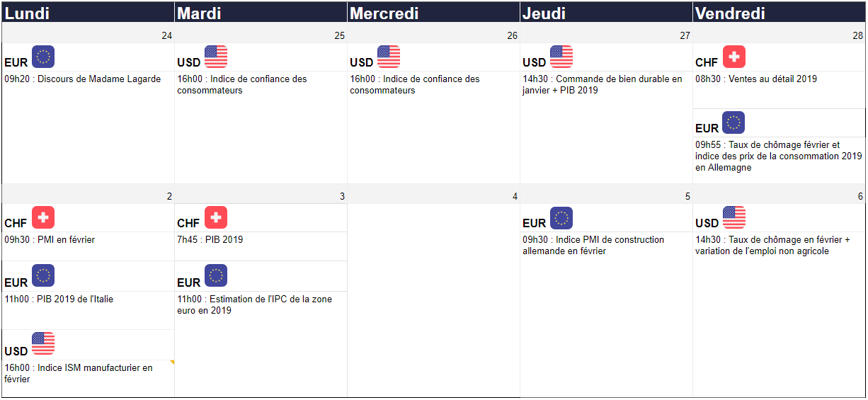Open the Discours de Madame Lagarde event

83,79
